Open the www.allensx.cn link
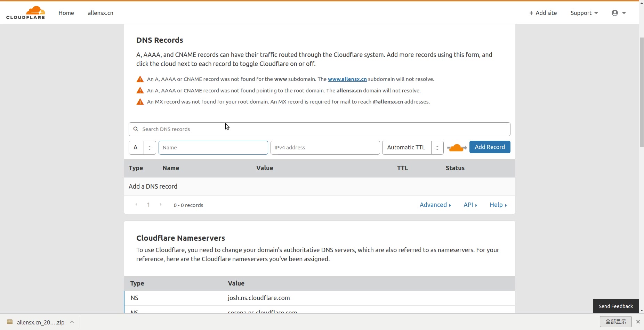This screenshot has width=644, height=330. click(x=347, y=79)
